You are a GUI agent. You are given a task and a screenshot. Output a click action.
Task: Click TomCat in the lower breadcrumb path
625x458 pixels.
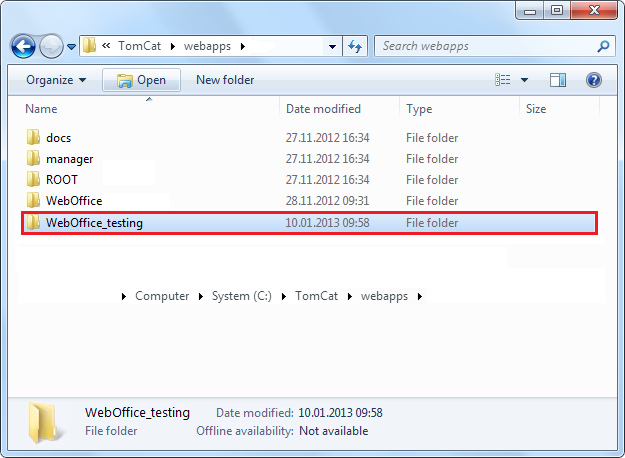pos(316,296)
